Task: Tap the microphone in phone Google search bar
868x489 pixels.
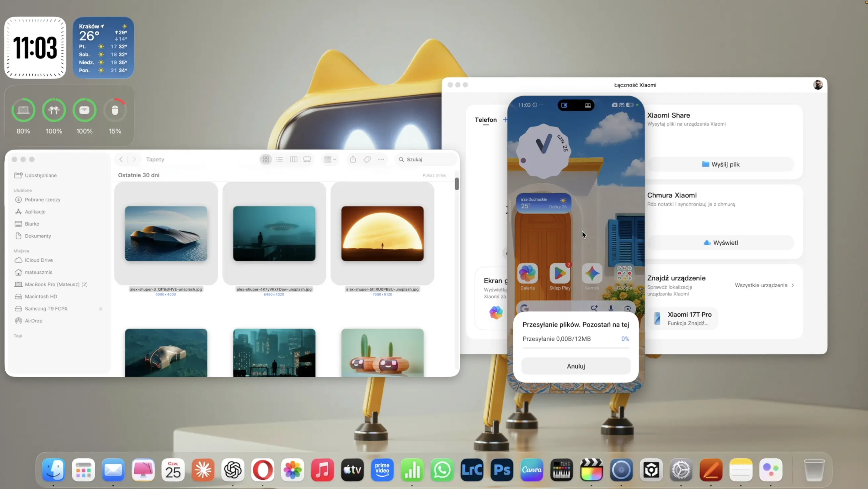Action: (x=611, y=308)
